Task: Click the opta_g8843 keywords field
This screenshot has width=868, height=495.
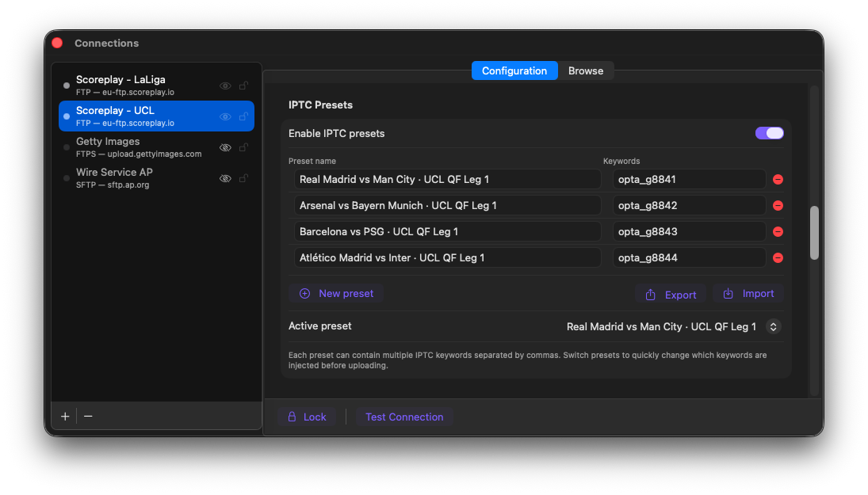Action: pyautogui.click(x=689, y=232)
